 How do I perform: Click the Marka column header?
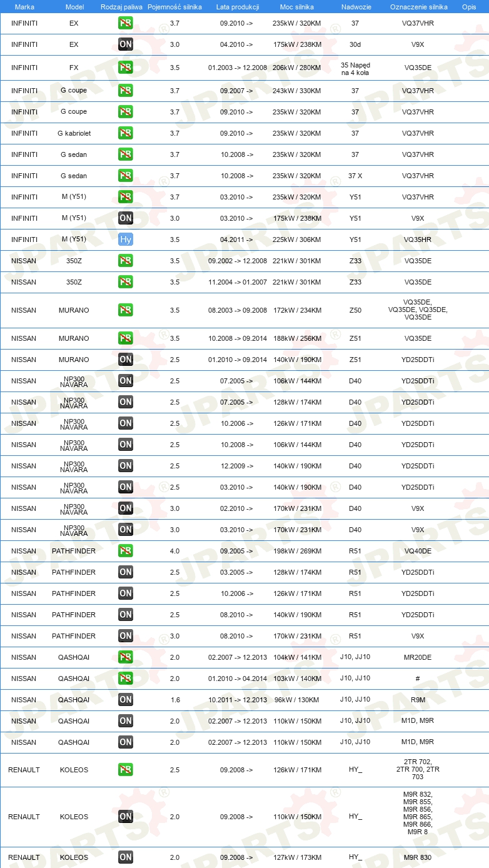point(24,7)
